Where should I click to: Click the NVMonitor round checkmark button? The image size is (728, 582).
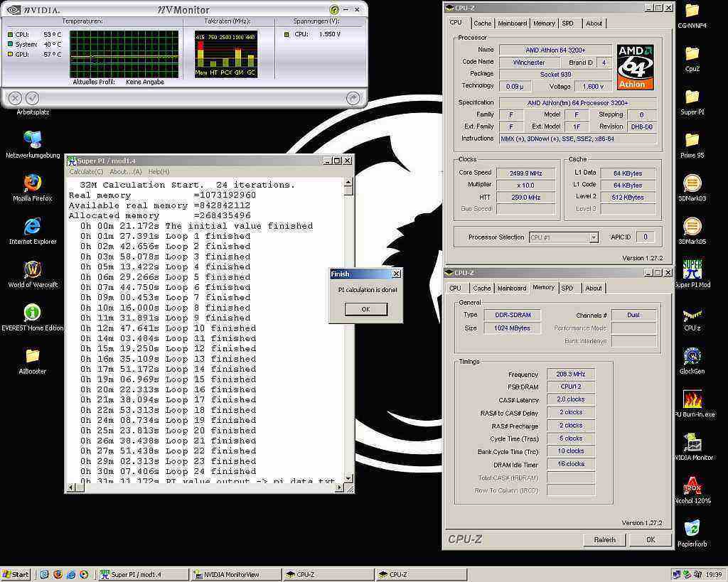coord(32,98)
